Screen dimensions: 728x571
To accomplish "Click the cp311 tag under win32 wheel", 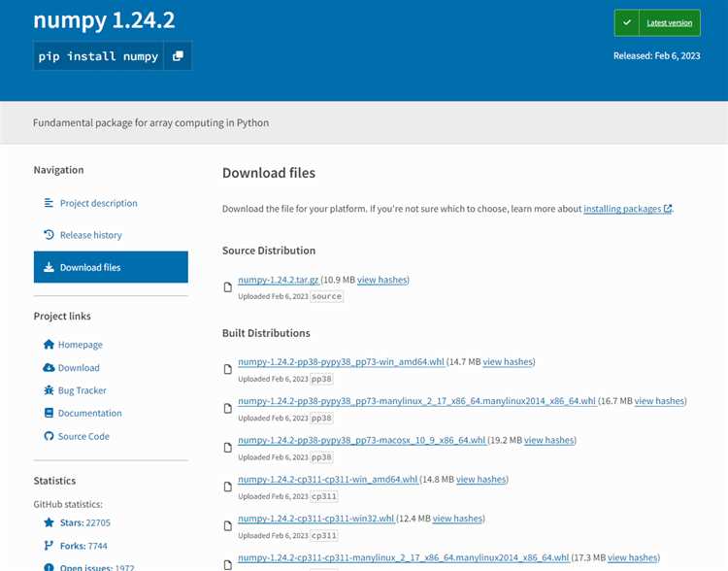I will [323, 536].
